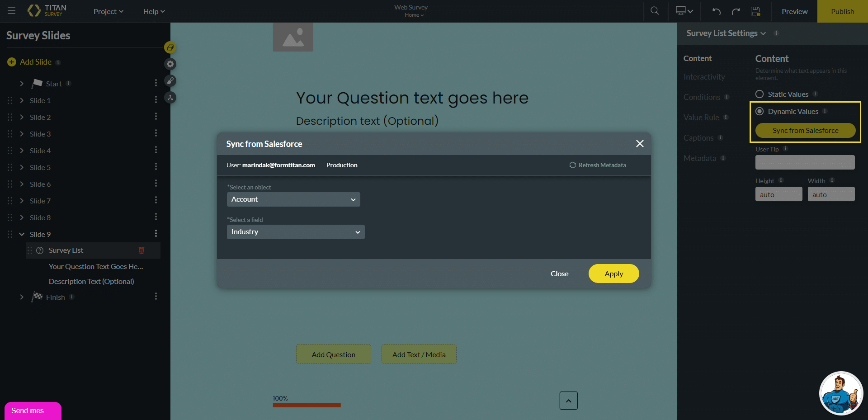Click the save disk icon
Screen dimensions: 868x420
pyautogui.click(x=755, y=11)
